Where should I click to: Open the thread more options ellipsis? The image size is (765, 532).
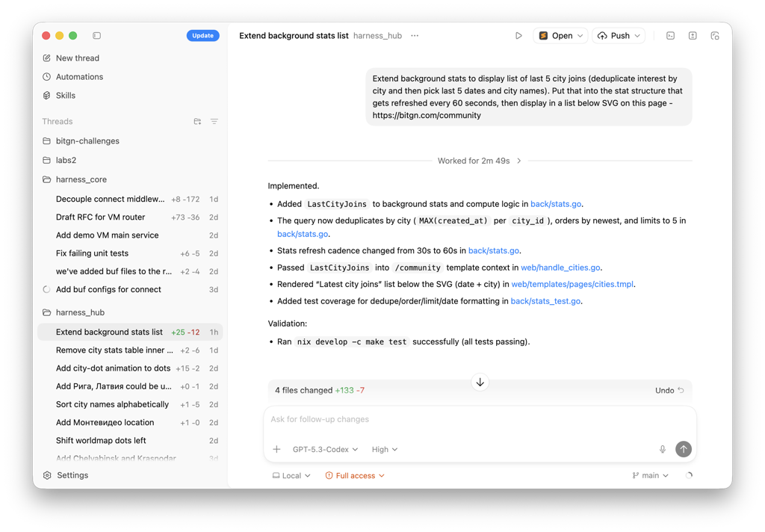415,36
